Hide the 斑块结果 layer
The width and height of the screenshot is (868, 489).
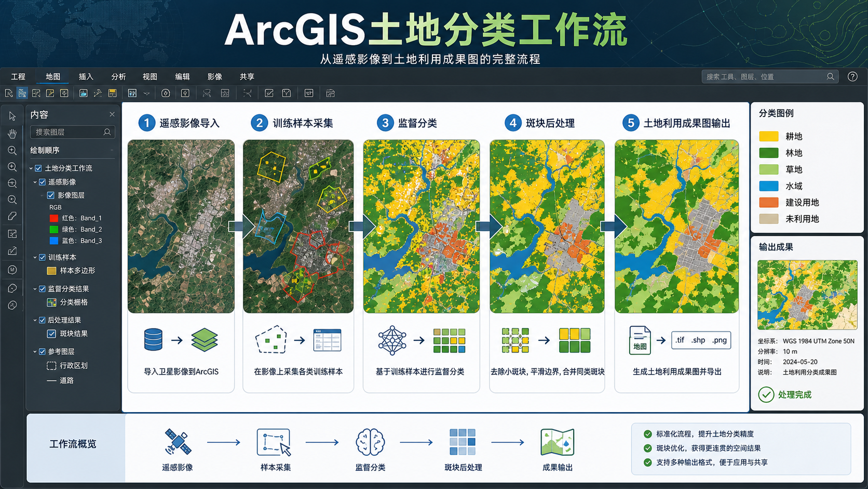click(x=51, y=334)
